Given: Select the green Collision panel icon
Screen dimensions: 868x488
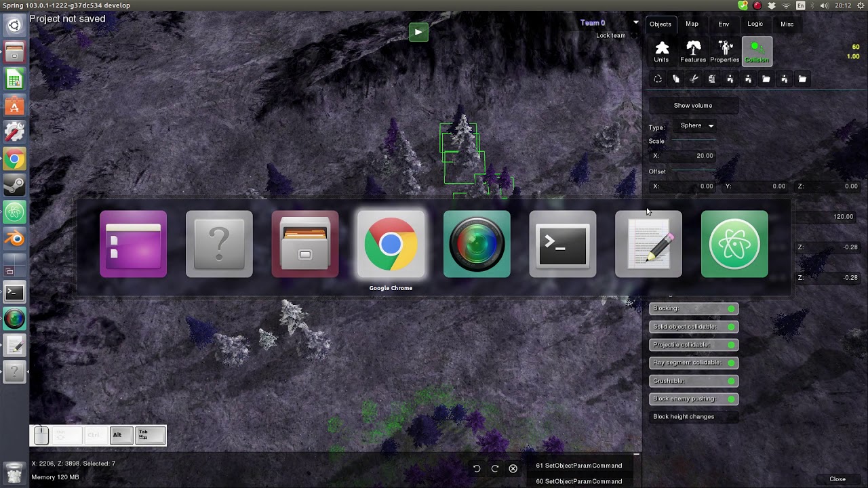Looking at the screenshot, I should click(757, 52).
